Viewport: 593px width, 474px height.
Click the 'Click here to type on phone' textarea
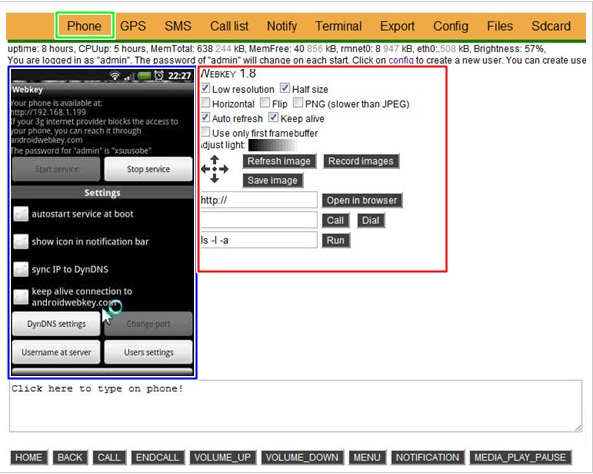(295, 406)
